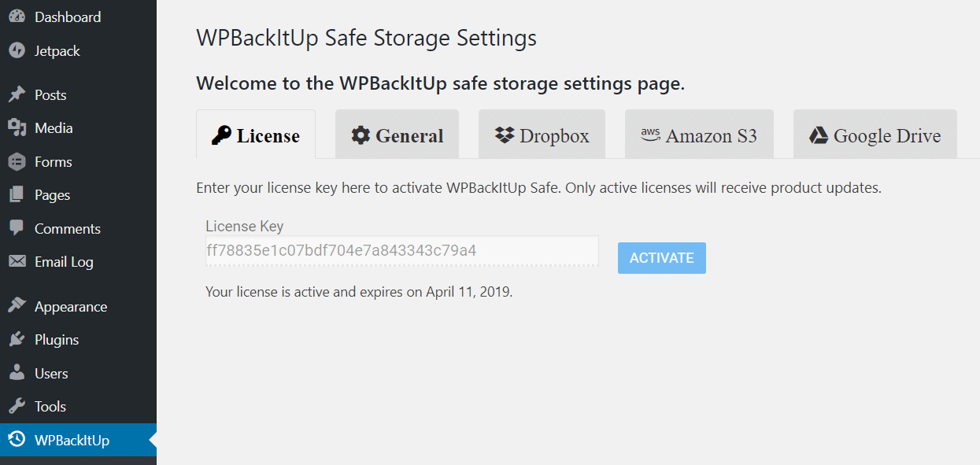
Task: Click the Tools wrench icon
Action: tap(17, 407)
